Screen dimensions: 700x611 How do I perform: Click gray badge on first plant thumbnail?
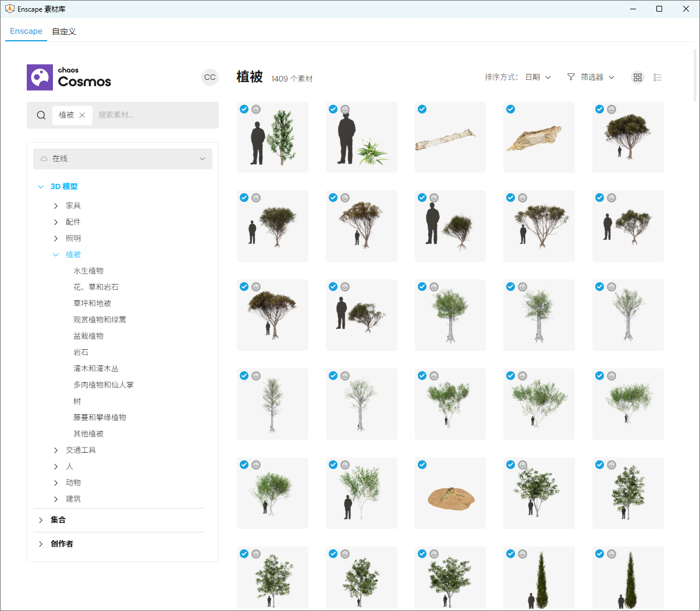(x=256, y=109)
